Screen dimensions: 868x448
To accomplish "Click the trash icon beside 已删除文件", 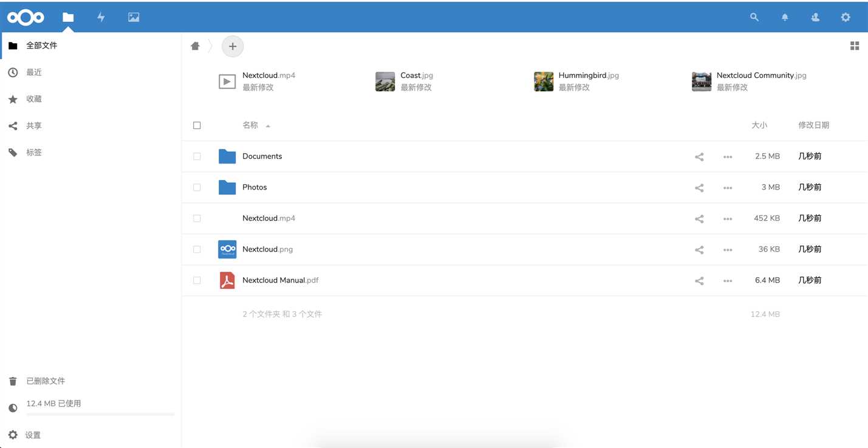I will click(x=13, y=381).
